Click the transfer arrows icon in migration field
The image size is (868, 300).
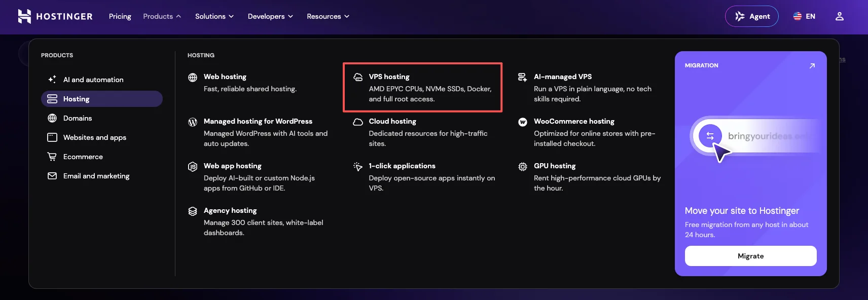(x=710, y=136)
